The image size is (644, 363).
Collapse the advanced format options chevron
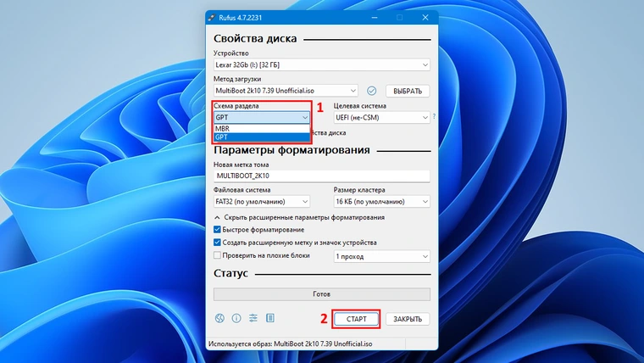click(x=218, y=217)
